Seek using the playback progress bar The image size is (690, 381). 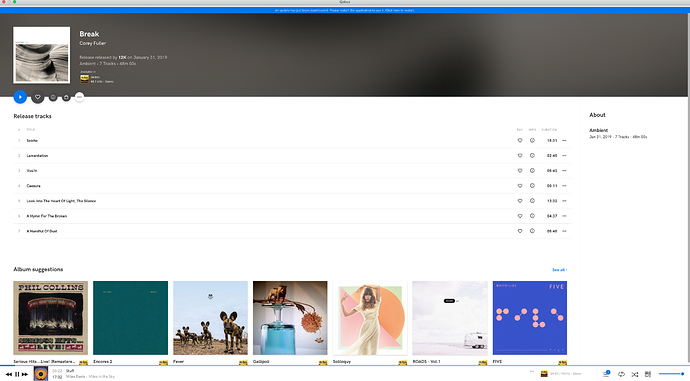tap(345, 365)
